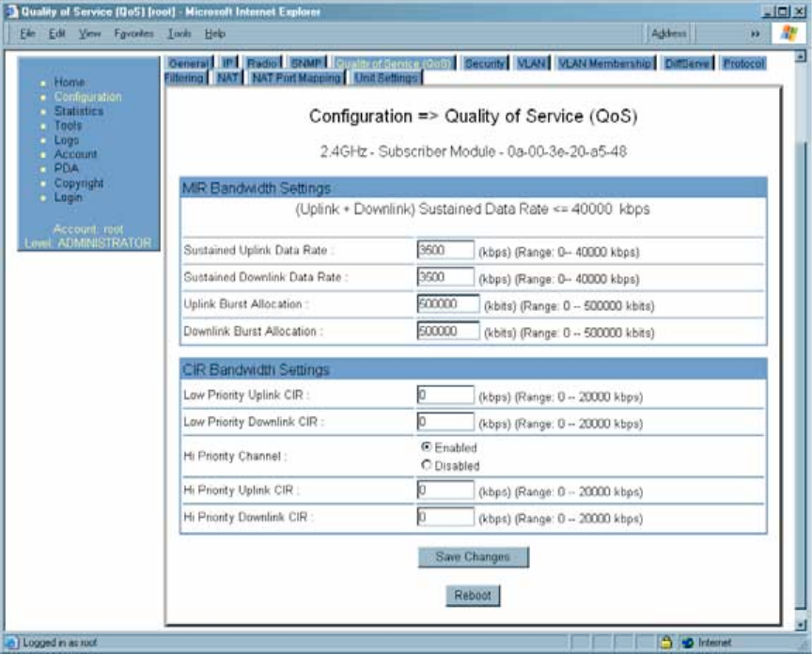
Task: Select the Enabled Hi Priority Channel option
Action: pyautogui.click(x=427, y=448)
